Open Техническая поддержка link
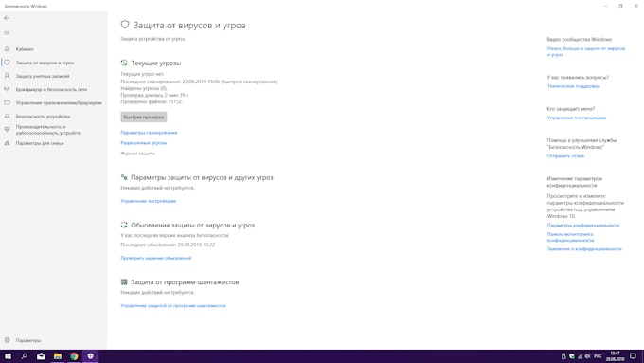This screenshot has width=644, height=363. 573,86
